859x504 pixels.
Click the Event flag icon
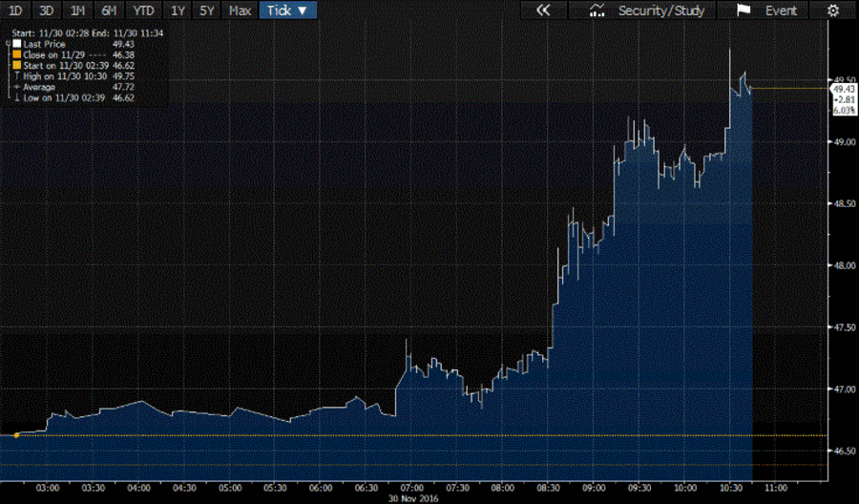(743, 10)
